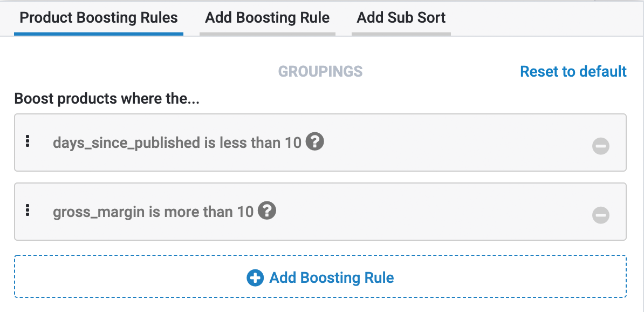Remove the days_since_published boosting rule
Screen dimensions: 644x312
coord(600,146)
